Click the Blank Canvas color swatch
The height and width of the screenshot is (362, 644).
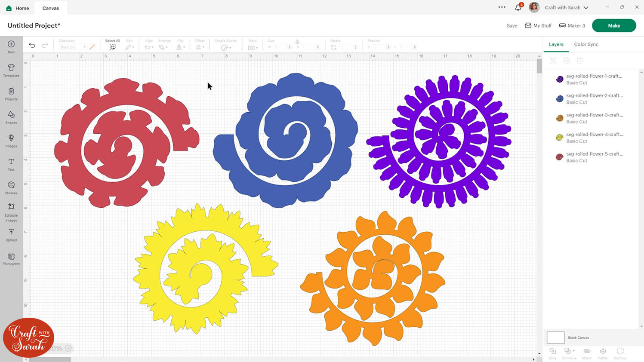pos(555,337)
